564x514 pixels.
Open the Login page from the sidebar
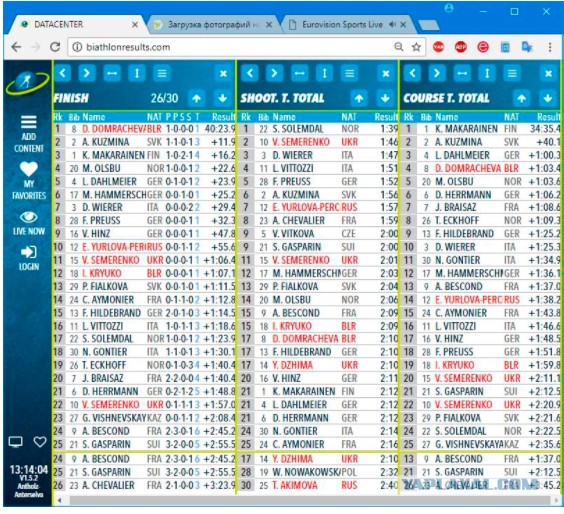[29, 258]
